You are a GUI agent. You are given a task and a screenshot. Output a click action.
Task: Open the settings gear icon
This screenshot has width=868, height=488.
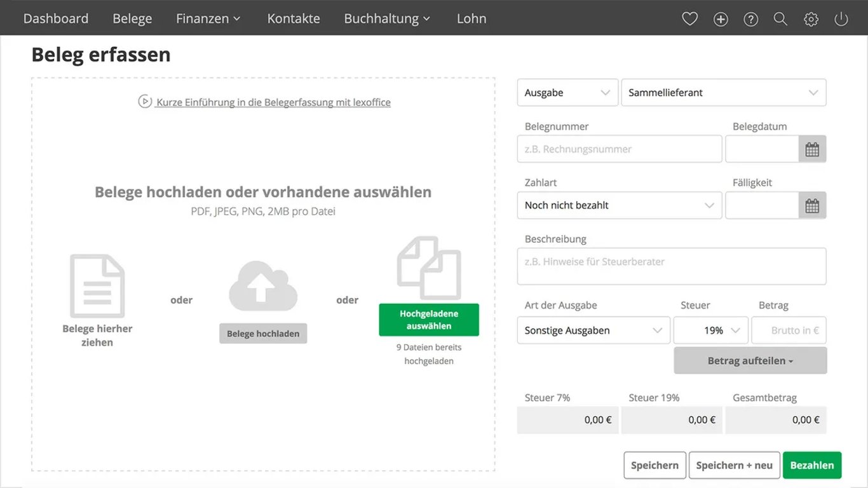coord(811,19)
